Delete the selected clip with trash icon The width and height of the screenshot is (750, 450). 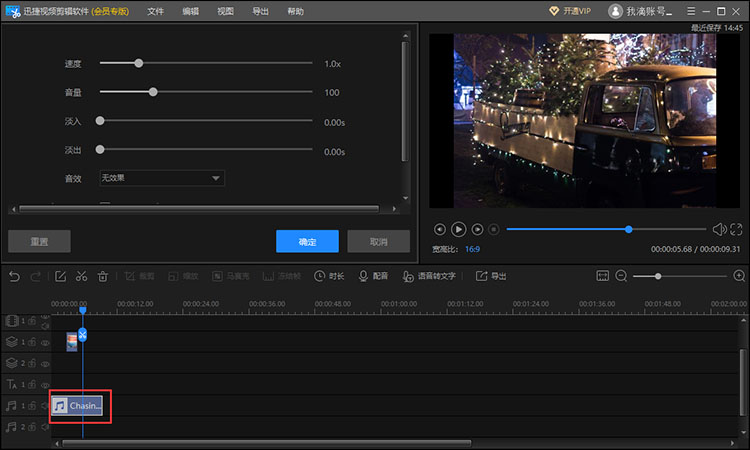(x=103, y=276)
